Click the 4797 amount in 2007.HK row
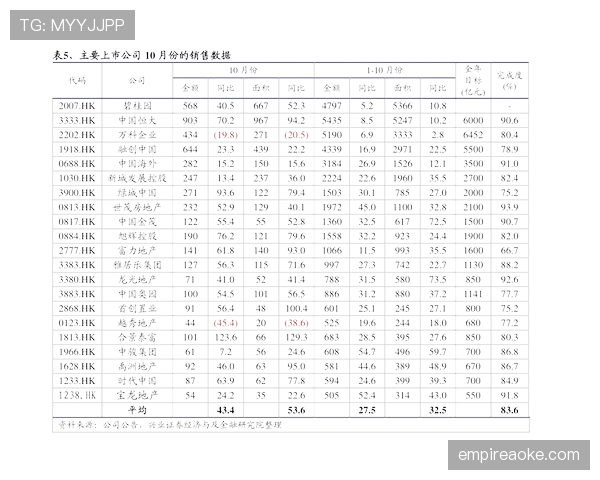Image resolution: width=600 pixels, height=480 pixels. click(x=331, y=106)
